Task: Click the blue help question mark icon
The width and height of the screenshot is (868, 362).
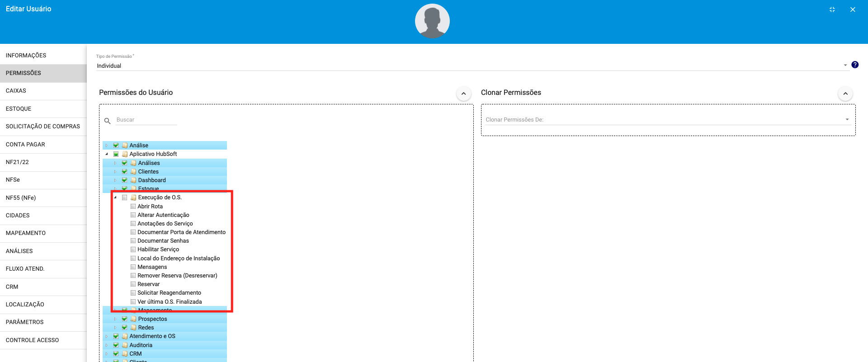Action: (x=854, y=65)
